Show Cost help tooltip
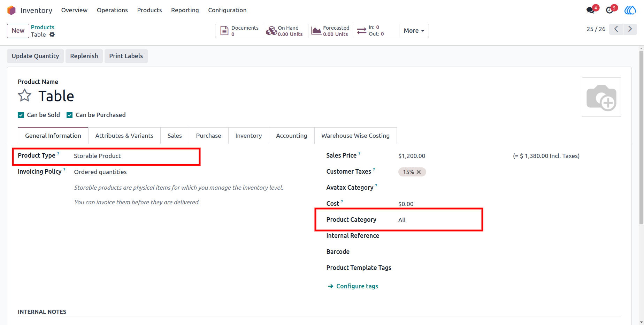Viewport: 644px width, 325px height. pyautogui.click(x=342, y=202)
